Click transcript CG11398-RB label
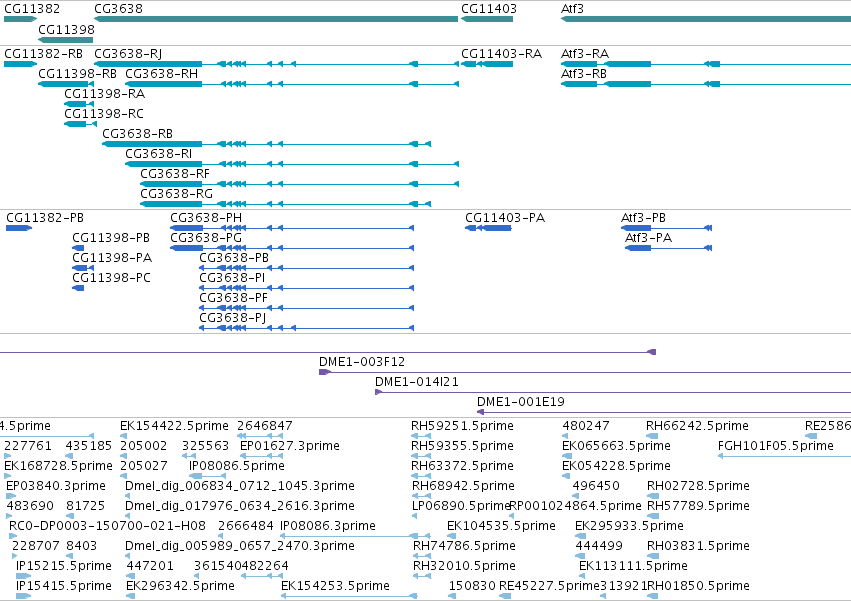 coord(78,73)
